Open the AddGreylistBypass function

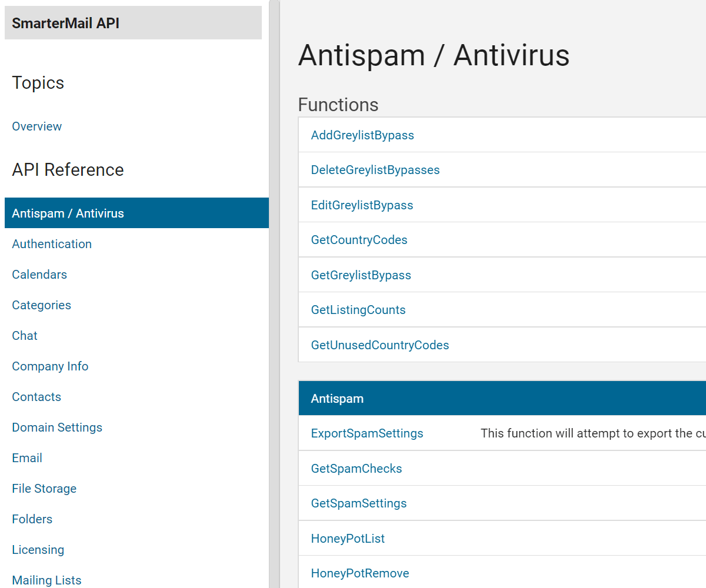362,135
